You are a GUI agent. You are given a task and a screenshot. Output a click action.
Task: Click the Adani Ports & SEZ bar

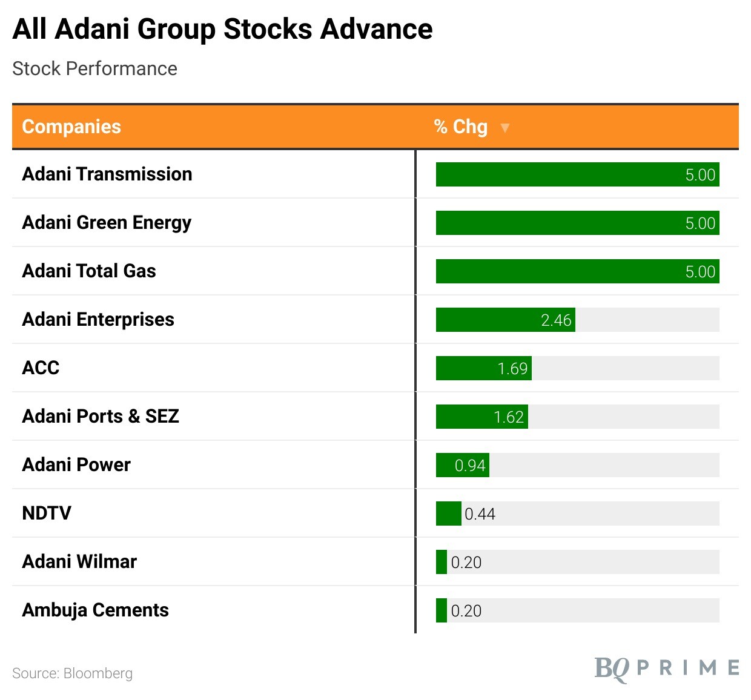[x=481, y=417]
